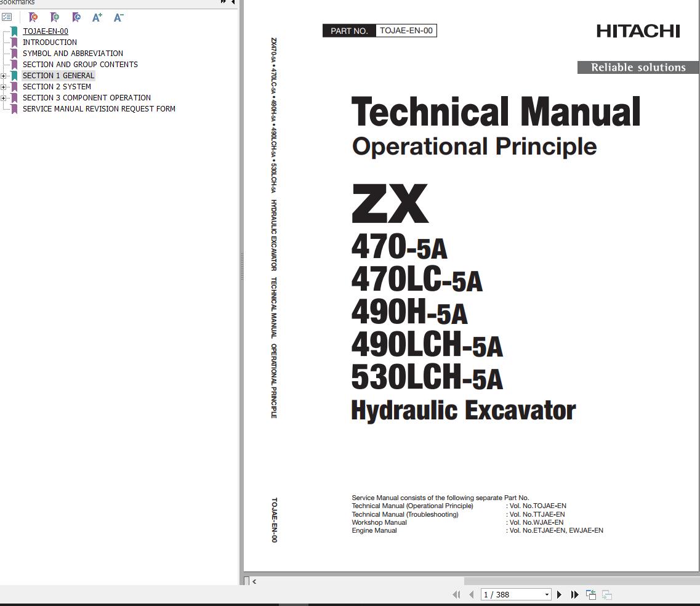700x606 pixels.
Task: Select the SECTION 2 SYSTEM bookmark
Action: coord(57,87)
